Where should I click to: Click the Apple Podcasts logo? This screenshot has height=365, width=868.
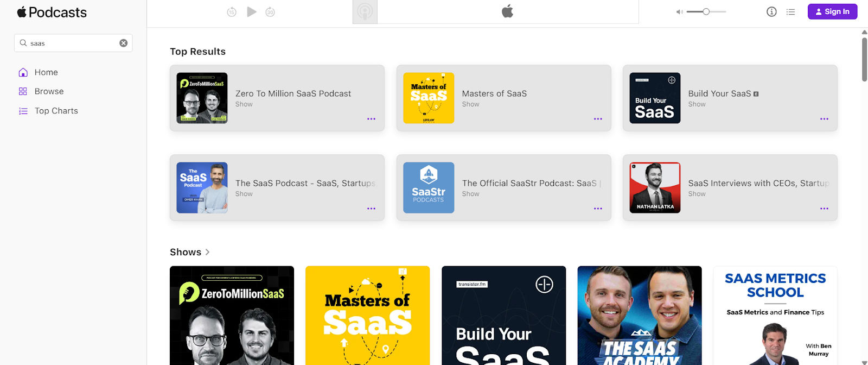(52, 12)
